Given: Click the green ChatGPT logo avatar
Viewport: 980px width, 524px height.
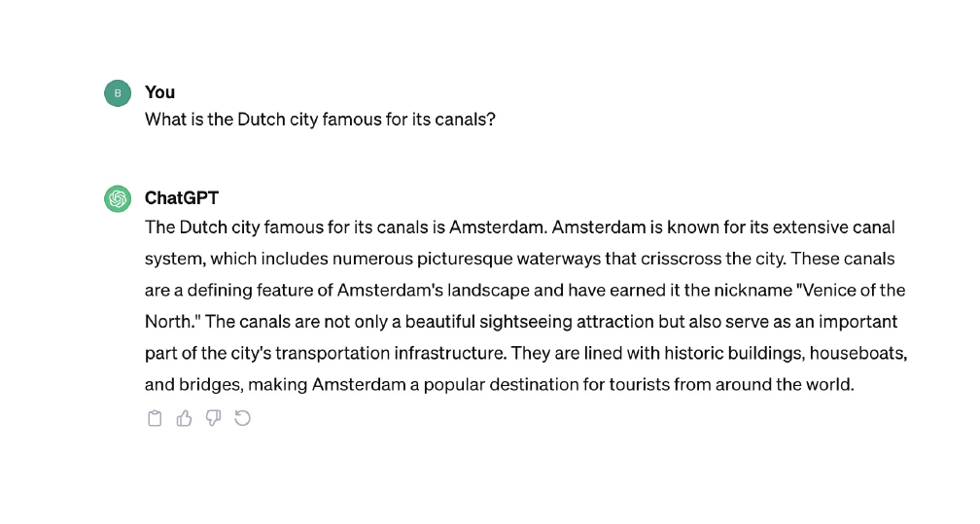Looking at the screenshot, I should pos(118,199).
